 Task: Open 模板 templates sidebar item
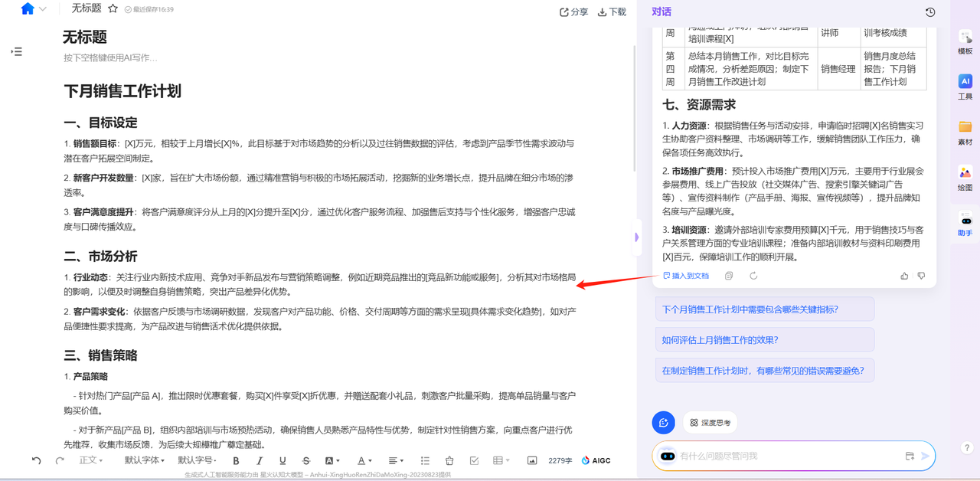coord(965,42)
